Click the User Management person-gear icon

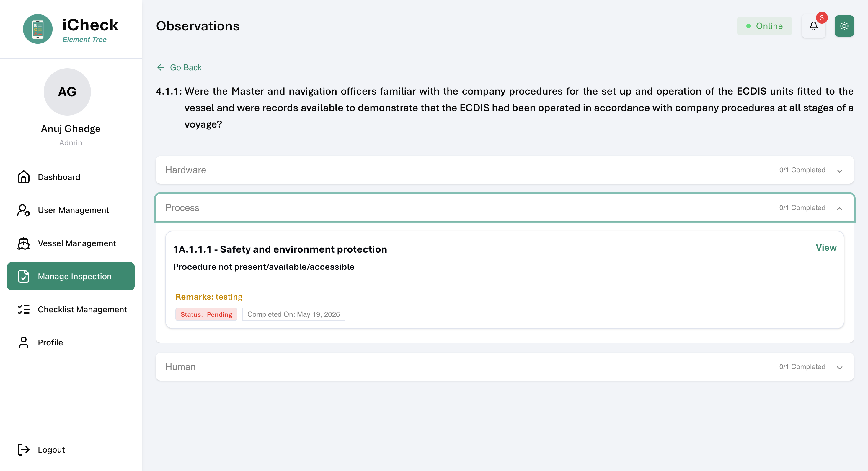pyautogui.click(x=24, y=210)
